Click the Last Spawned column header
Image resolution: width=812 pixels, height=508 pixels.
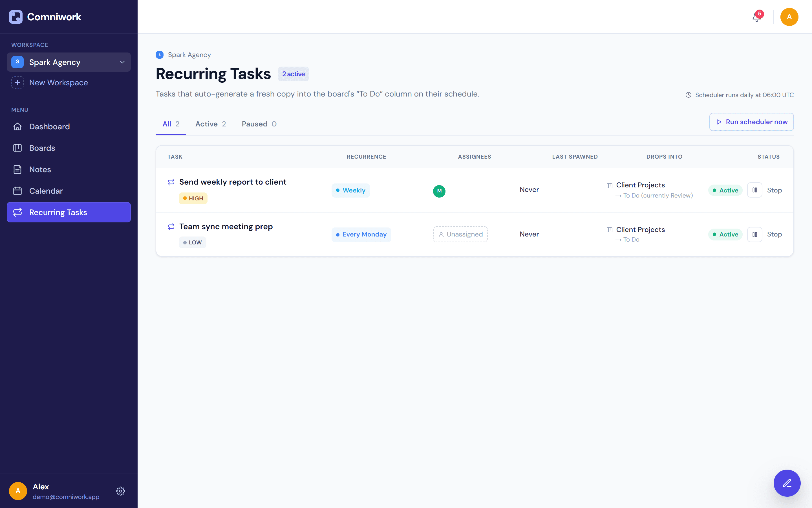click(575, 157)
